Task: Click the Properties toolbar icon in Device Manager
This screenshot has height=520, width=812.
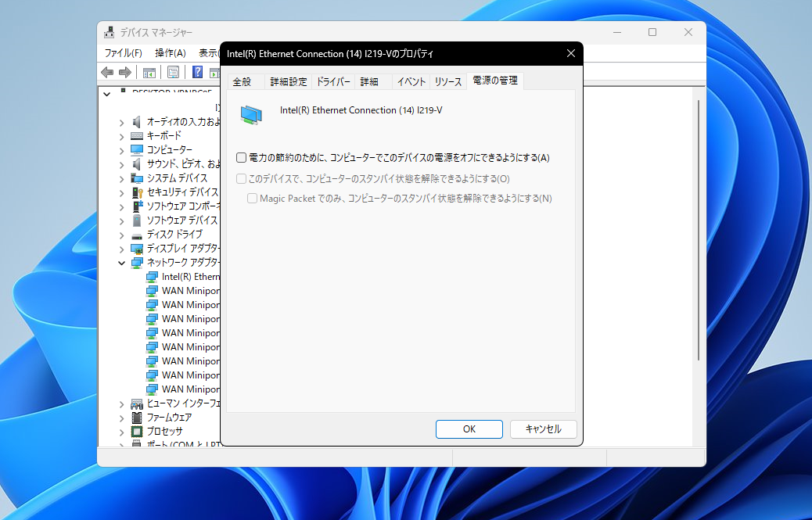Action: click(x=173, y=73)
